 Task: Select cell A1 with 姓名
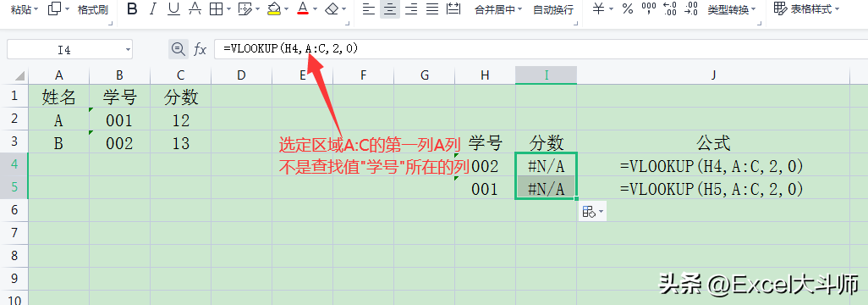click(58, 97)
